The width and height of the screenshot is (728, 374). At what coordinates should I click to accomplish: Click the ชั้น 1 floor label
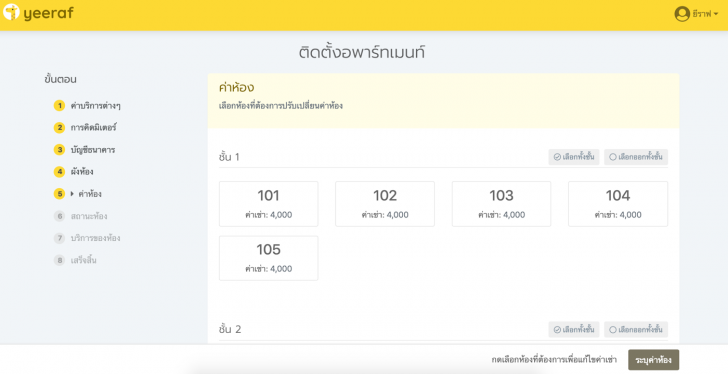click(x=229, y=157)
